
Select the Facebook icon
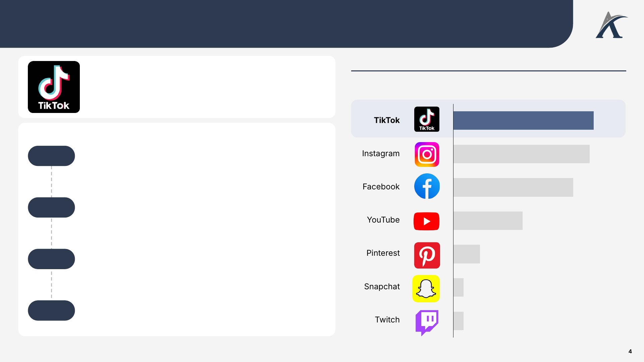click(x=427, y=186)
